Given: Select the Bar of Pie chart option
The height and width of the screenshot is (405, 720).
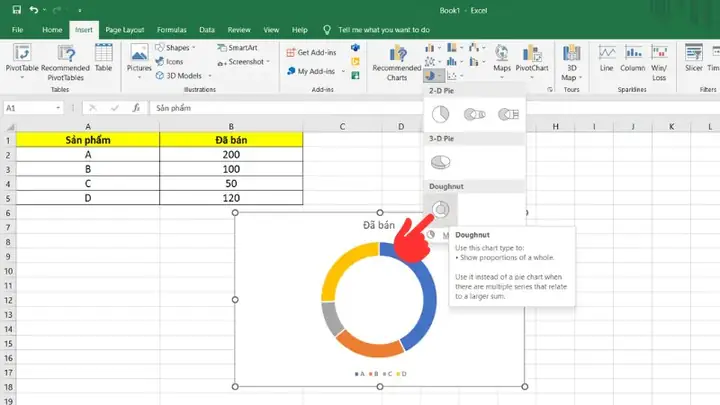Looking at the screenshot, I should tap(508, 114).
